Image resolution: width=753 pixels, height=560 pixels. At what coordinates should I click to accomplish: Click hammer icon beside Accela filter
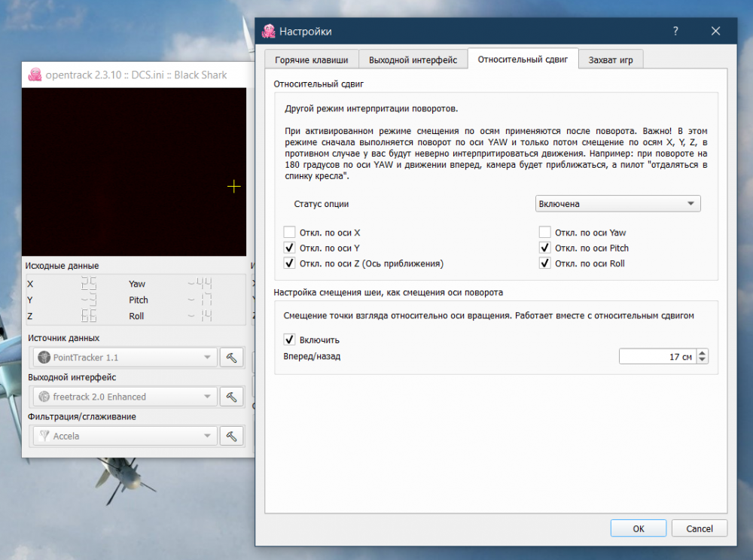pos(231,436)
